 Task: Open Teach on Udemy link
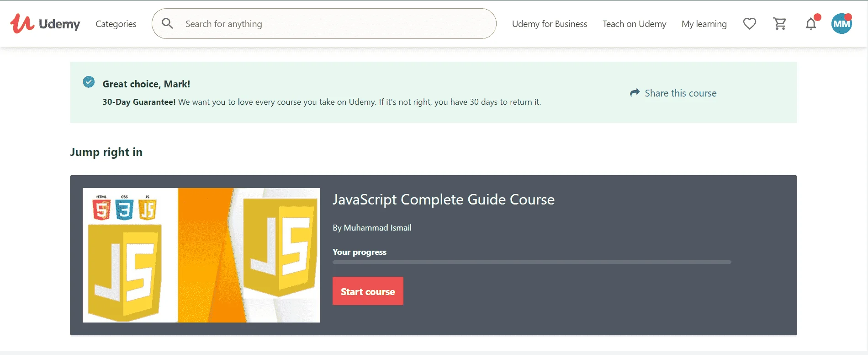tap(634, 24)
